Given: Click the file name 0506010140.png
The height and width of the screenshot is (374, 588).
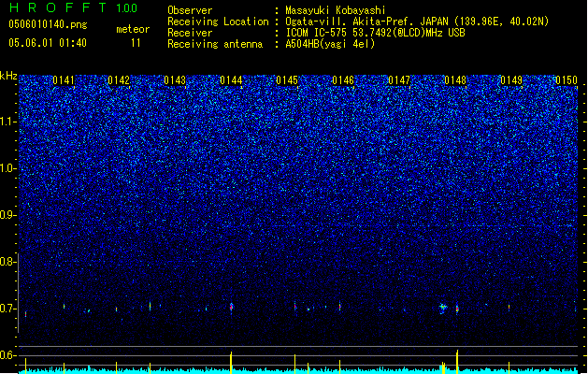Looking at the screenshot, I should coord(48,24).
